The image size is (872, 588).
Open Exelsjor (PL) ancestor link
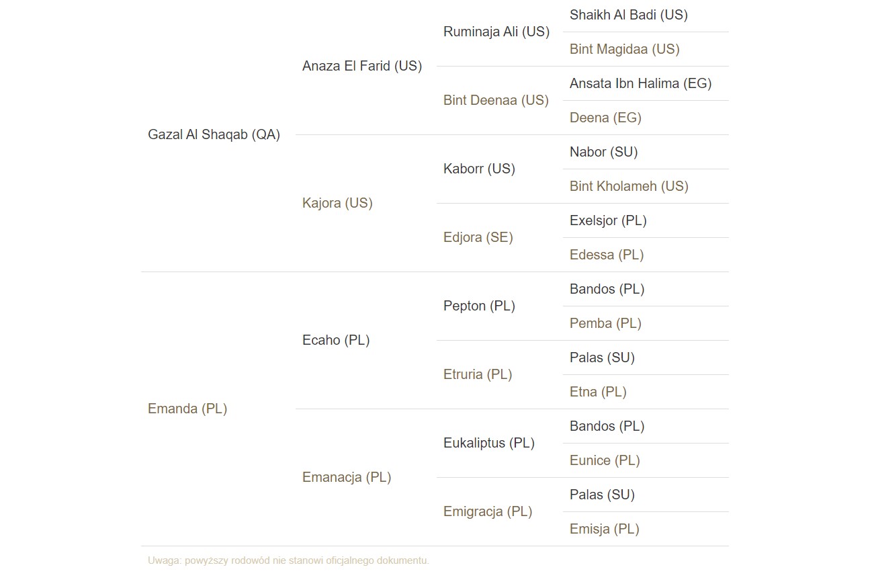coord(608,220)
